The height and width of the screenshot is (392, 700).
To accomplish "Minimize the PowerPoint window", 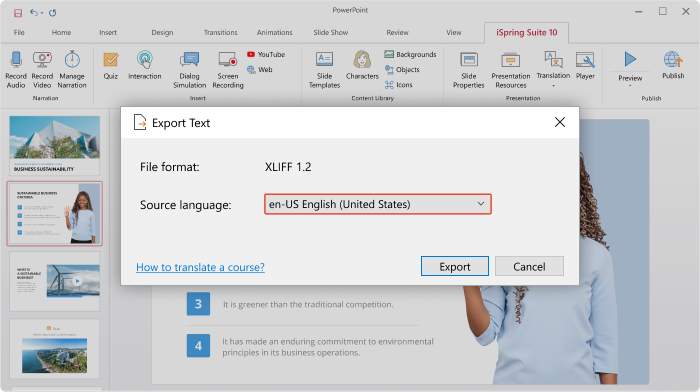I will [x=638, y=12].
